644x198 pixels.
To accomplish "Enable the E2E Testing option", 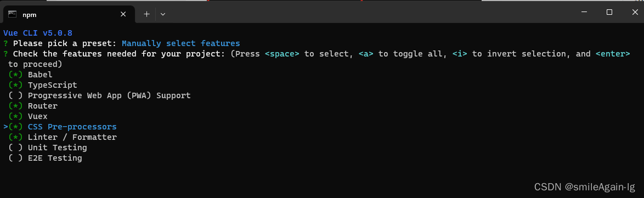I will tap(45, 158).
